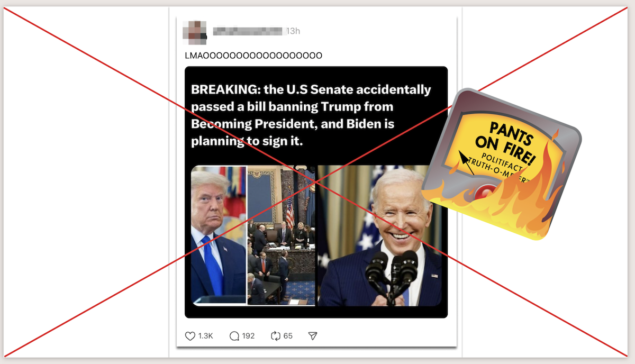
Task: Repost using the circular arrows icon
Action: (275, 336)
